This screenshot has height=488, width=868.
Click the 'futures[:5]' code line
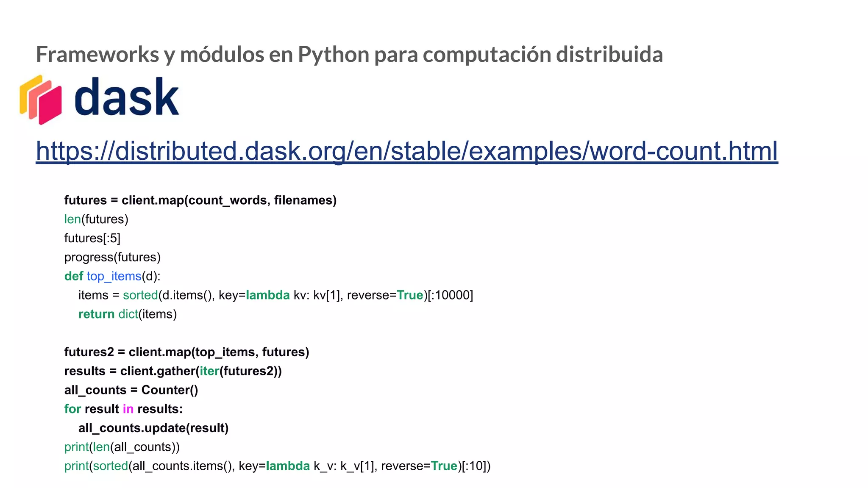tap(92, 238)
